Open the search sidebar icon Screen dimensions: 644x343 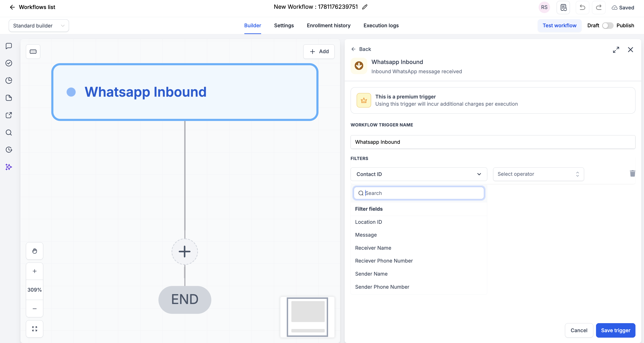point(9,133)
